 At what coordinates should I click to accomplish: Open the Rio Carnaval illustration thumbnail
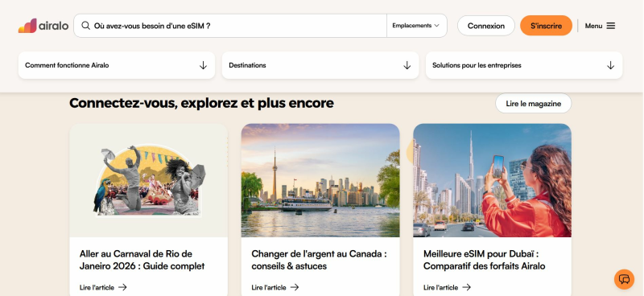pos(149,180)
